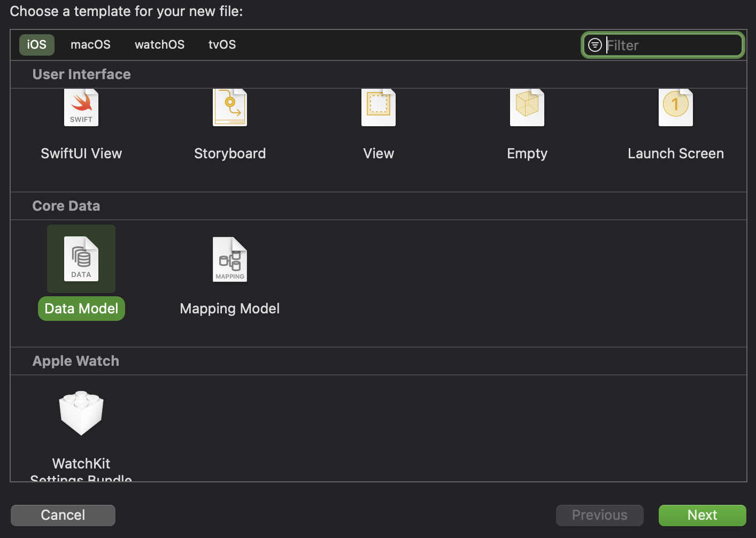Image resolution: width=756 pixels, height=538 pixels.
Task: Switch to the macOS platform tab
Action: click(90, 45)
